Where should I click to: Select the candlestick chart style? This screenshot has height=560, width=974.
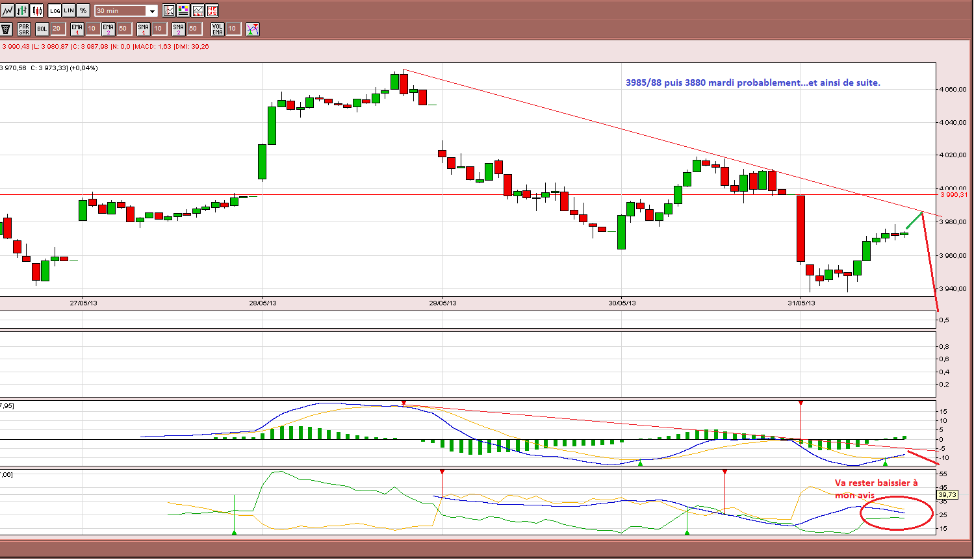pos(37,10)
